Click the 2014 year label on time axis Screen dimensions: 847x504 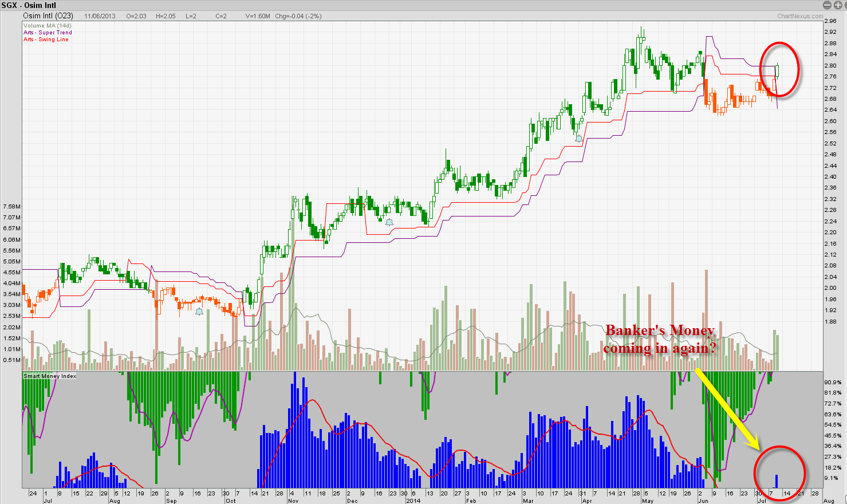pyautogui.click(x=413, y=501)
